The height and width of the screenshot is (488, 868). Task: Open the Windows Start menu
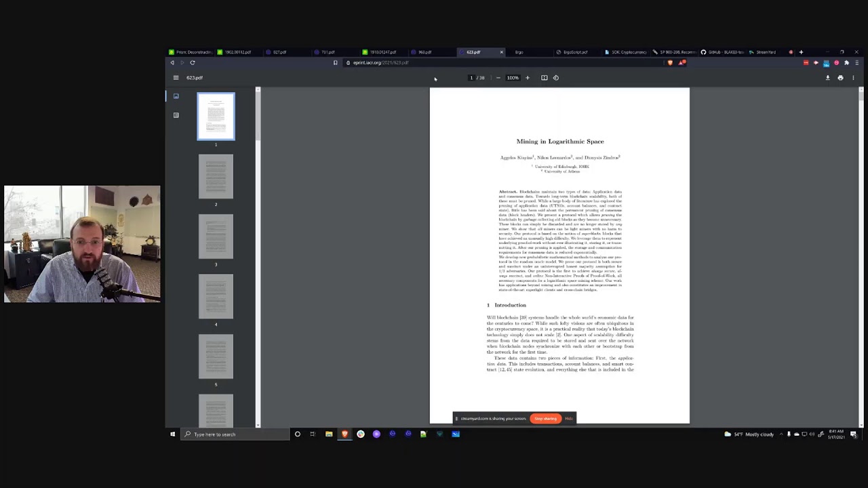[172, 434]
